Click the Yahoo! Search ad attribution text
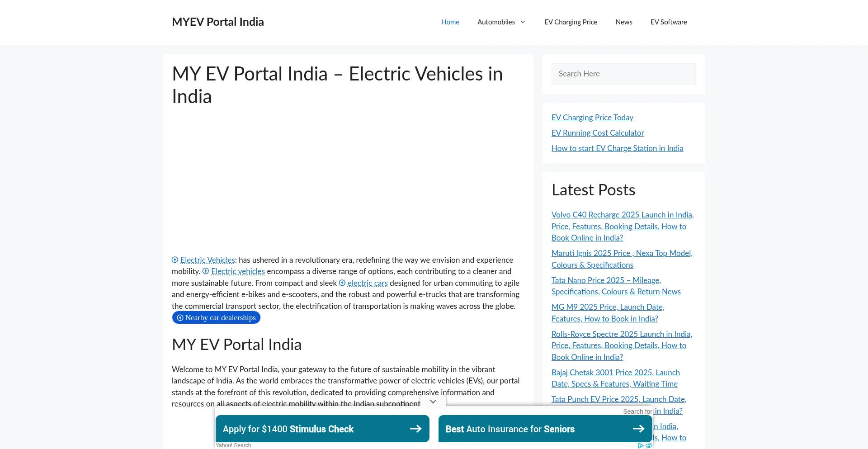Viewport: 868px width, 449px height. click(x=233, y=445)
